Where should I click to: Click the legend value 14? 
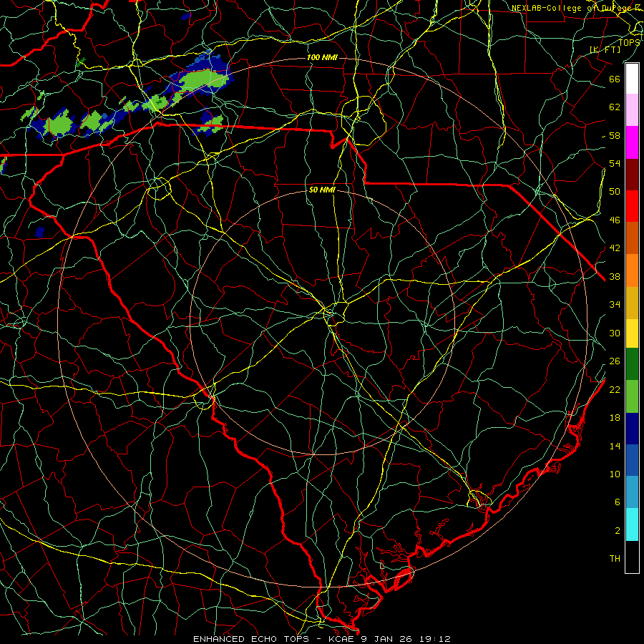pyautogui.click(x=615, y=446)
